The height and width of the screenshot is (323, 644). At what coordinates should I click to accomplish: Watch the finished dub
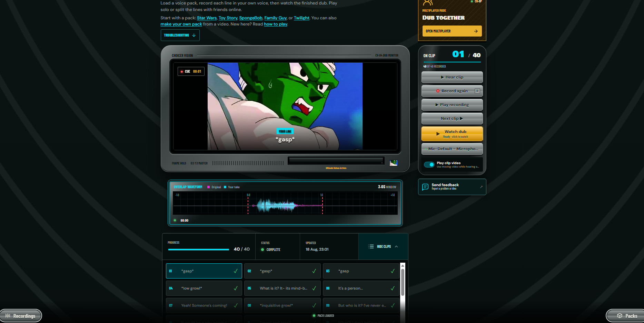452,134
